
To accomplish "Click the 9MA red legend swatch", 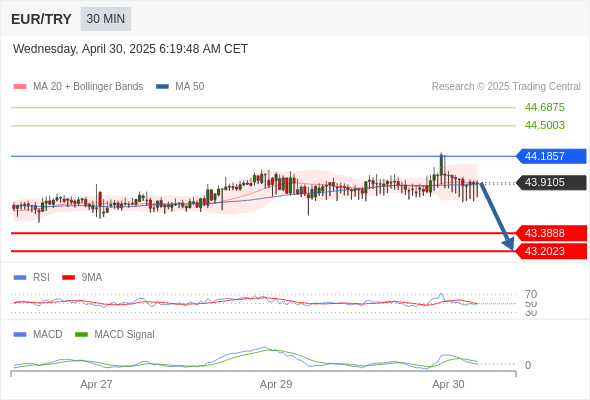I will (x=68, y=278).
